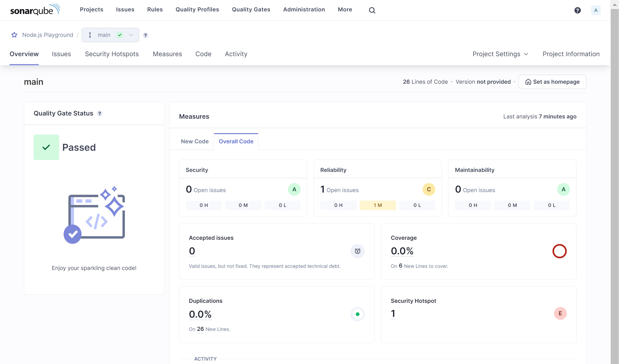The width and height of the screenshot is (619, 364).
Task: Expand Project Settings dropdown
Action: tap(500, 54)
